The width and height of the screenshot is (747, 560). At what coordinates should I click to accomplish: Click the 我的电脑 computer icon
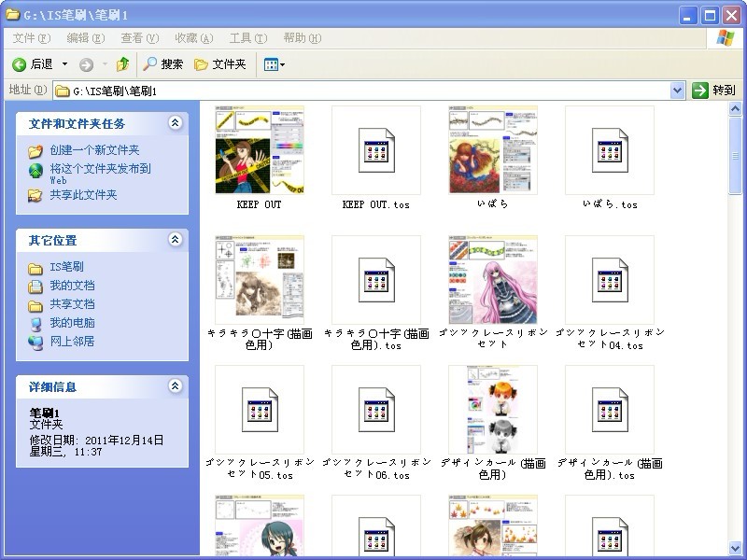click(x=35, y=324)
